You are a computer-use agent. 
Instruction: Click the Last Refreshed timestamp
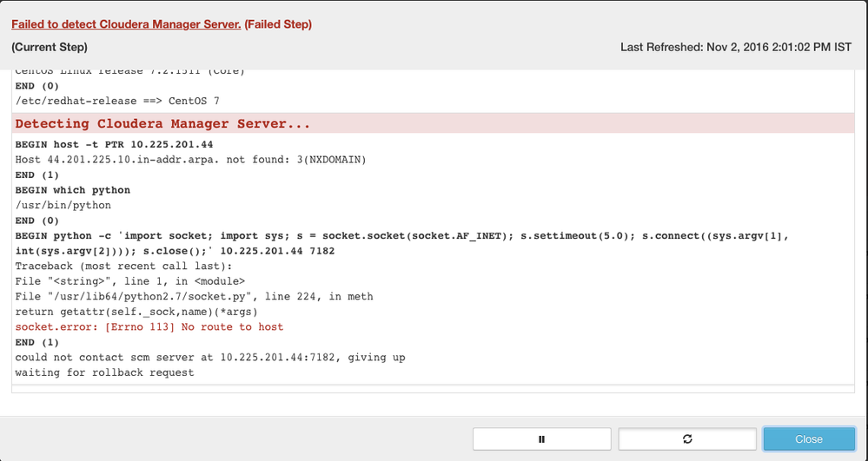tap(735, 47)
